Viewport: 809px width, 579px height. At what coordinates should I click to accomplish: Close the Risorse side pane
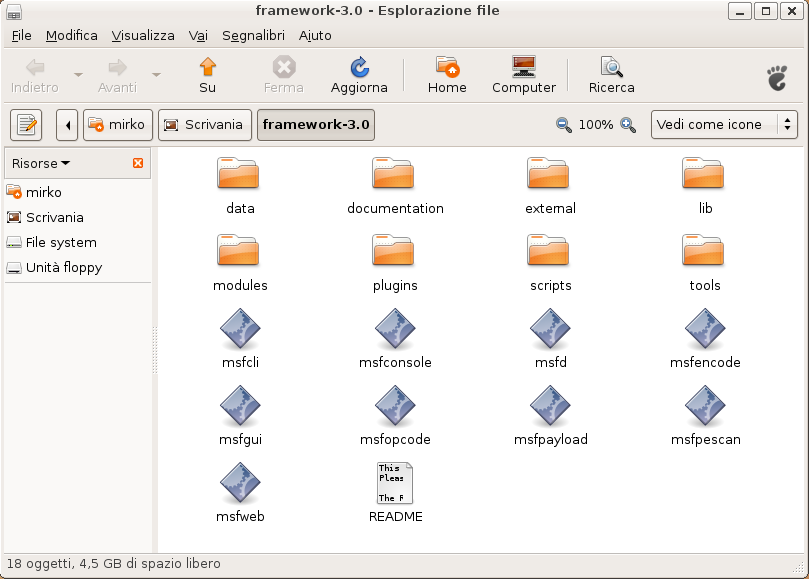tap(138, 163)
